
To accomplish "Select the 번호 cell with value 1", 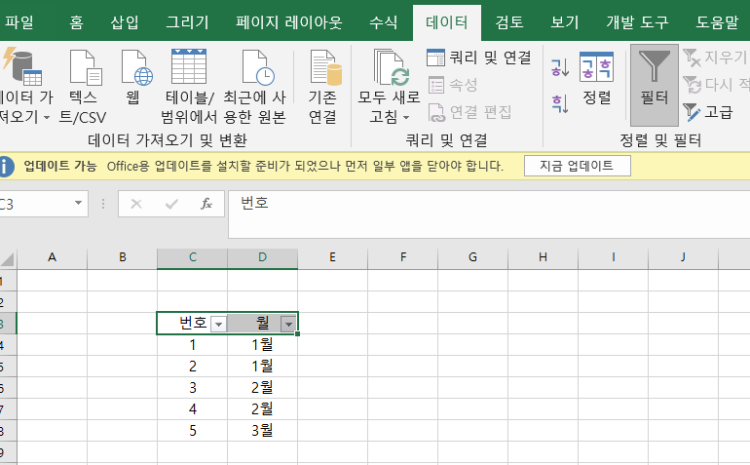I will point(192,345).
